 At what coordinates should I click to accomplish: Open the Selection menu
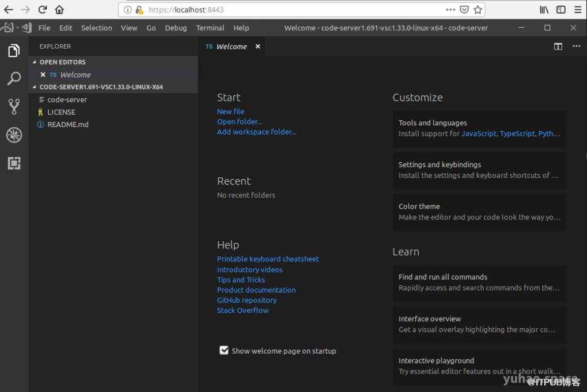[x=96, y=28]
